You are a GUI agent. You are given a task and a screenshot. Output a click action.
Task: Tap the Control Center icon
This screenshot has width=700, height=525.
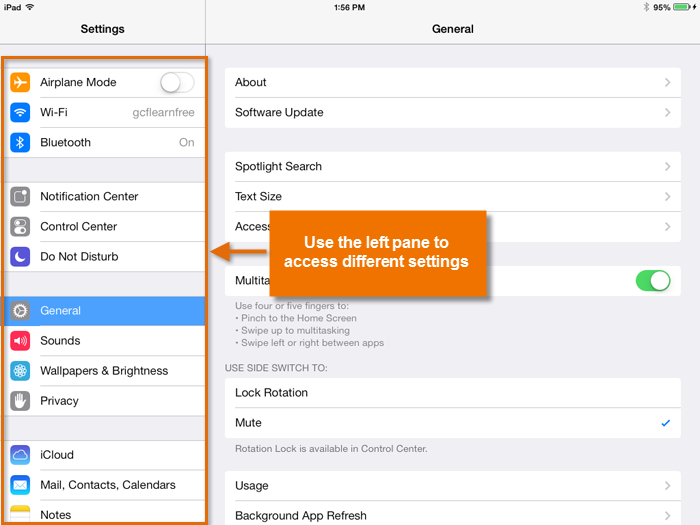tap(20, 226)
